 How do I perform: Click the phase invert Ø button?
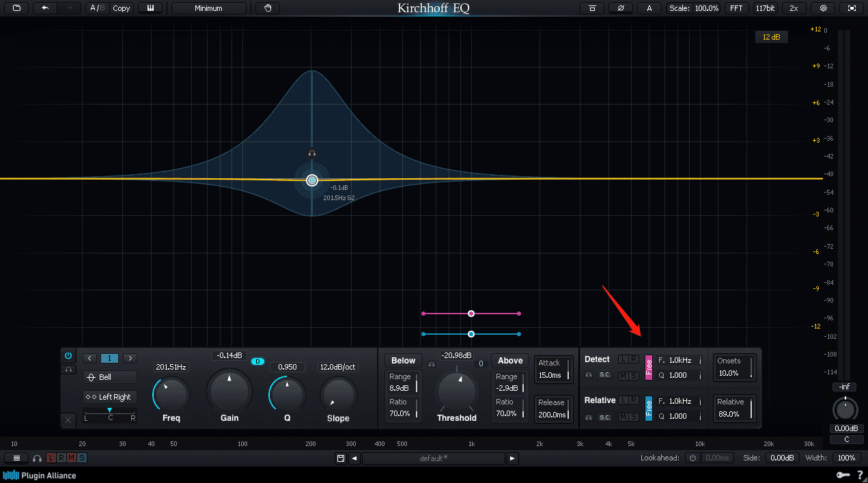[620, 8]
